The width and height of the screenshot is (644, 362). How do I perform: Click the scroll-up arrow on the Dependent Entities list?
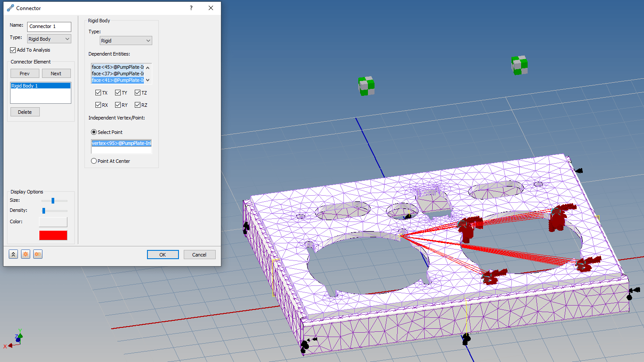(148, 67)
